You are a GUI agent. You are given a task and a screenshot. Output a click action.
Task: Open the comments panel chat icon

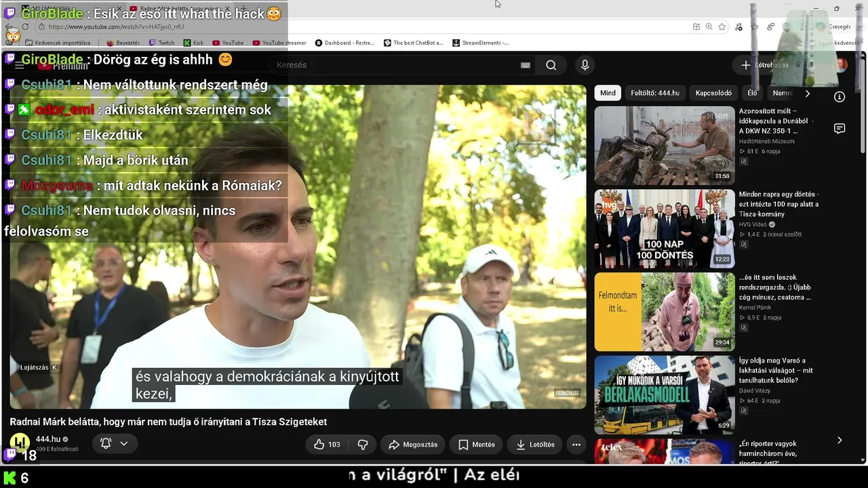[840, 129]
